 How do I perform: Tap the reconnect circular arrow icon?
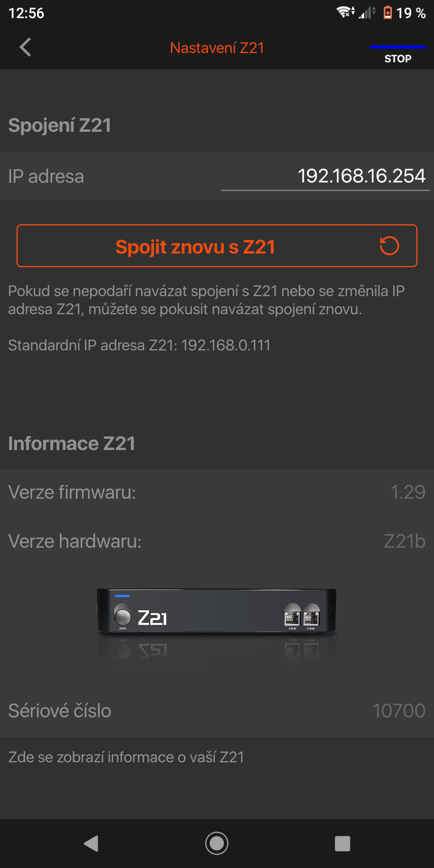pyautogui.click(x=389, y=246)
